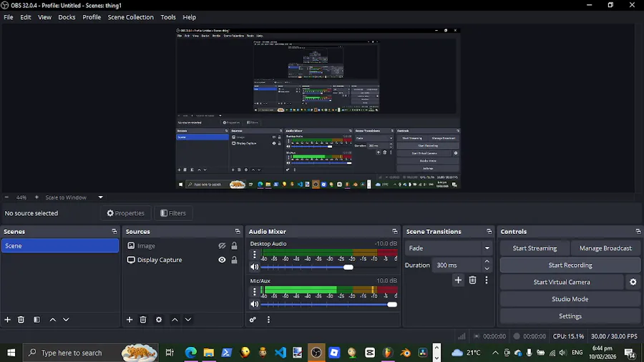Open the Tools menu
Screen dimensions: 644x362
[168, 17]
